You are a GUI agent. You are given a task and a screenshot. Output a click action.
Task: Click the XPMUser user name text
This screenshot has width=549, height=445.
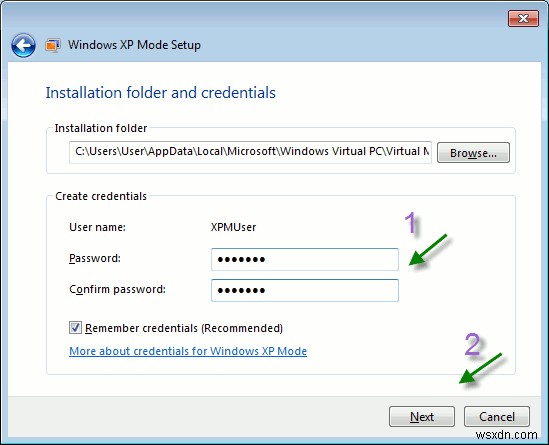tap(233, 227)
